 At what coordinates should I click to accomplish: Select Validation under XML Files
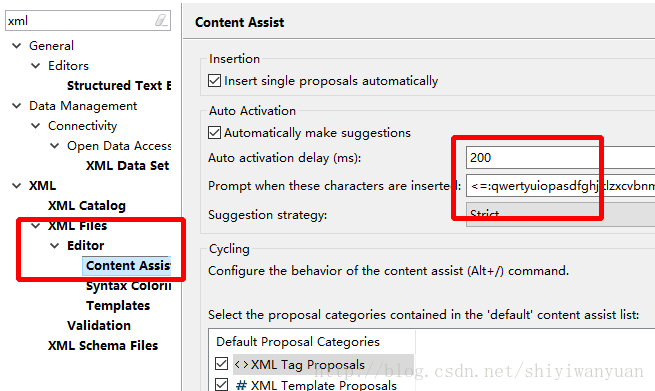99,325
